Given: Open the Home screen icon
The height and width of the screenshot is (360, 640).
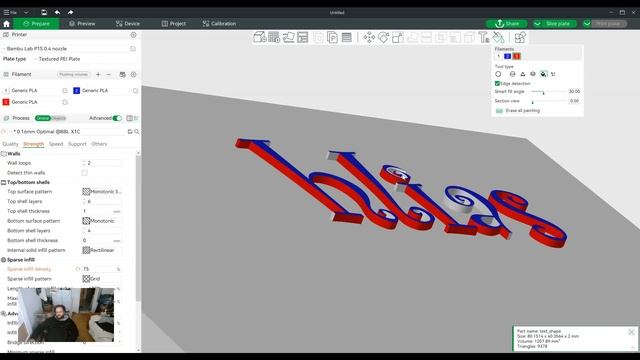Looking at the screenshot, I should 7,24.
